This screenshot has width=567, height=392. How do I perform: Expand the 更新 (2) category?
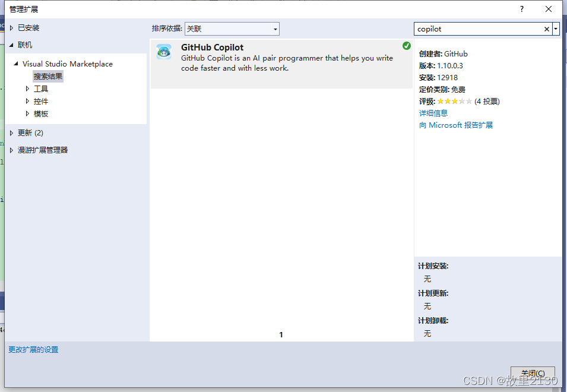(x=11, y=132)
